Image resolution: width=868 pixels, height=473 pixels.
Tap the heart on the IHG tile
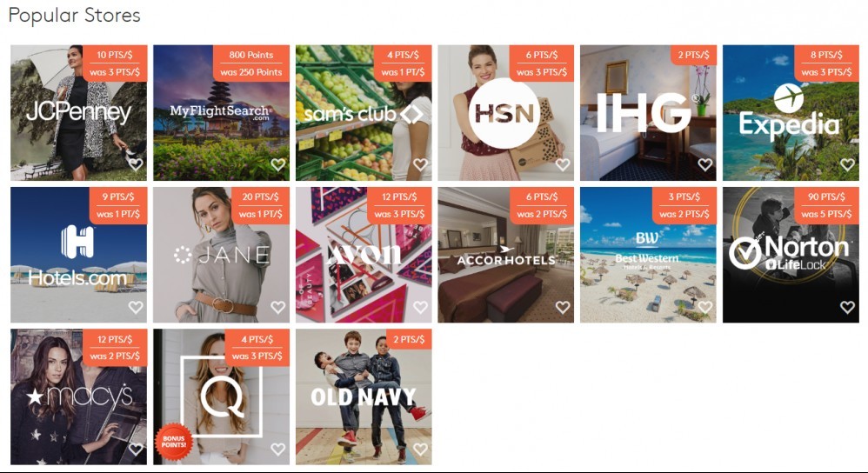(x=704, y=164)
